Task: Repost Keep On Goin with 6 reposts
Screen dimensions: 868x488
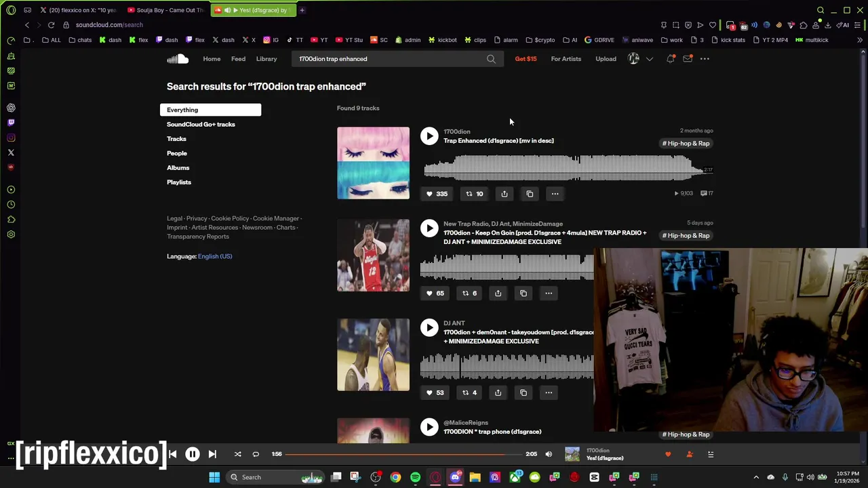Action: click(469, 293)
